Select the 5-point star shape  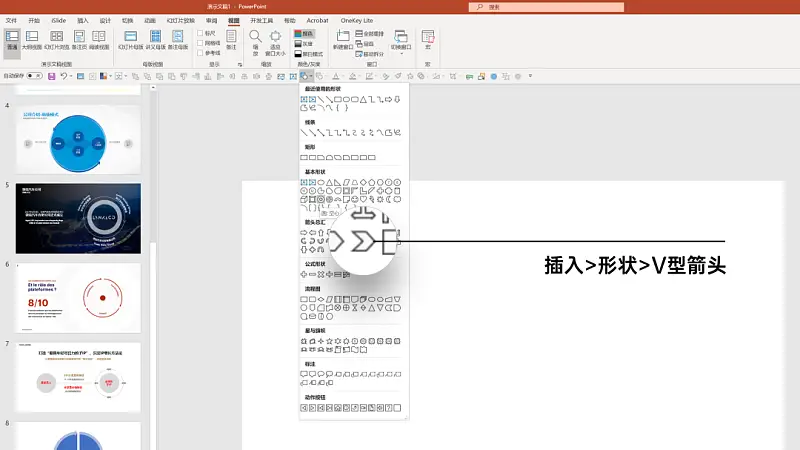[x=329, y=341]
